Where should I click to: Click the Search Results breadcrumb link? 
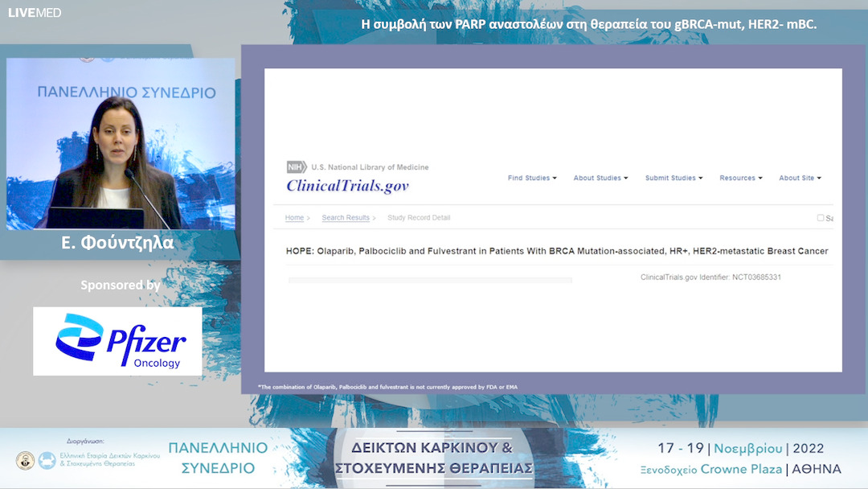(345, 217)
